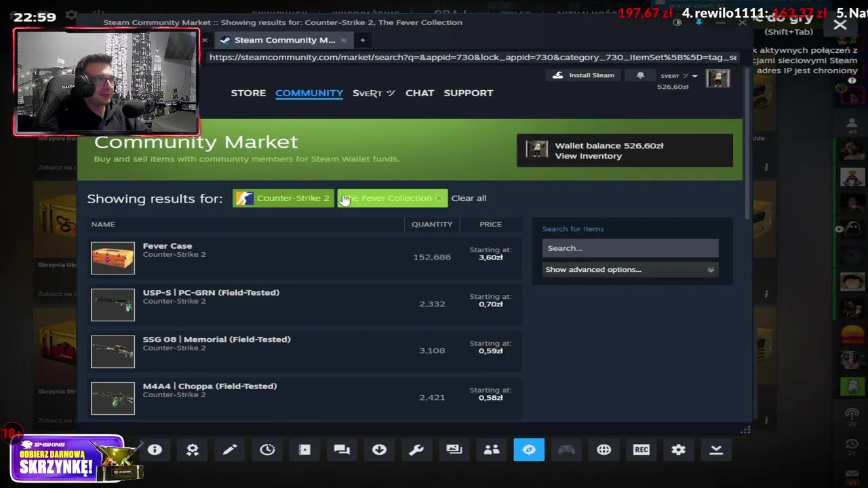Click the Wallet balance 526,60zł text
868x488 pixels.
pos(609,146)
